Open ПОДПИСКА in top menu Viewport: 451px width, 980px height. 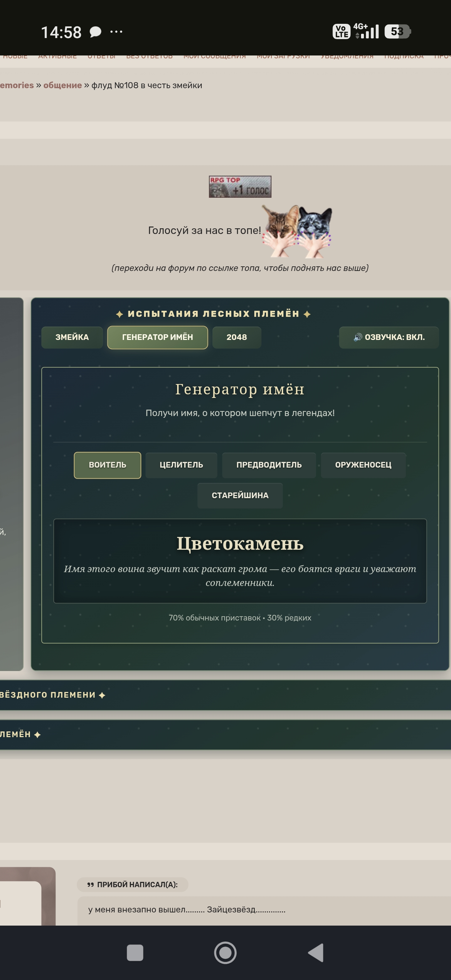coord(404,56)
